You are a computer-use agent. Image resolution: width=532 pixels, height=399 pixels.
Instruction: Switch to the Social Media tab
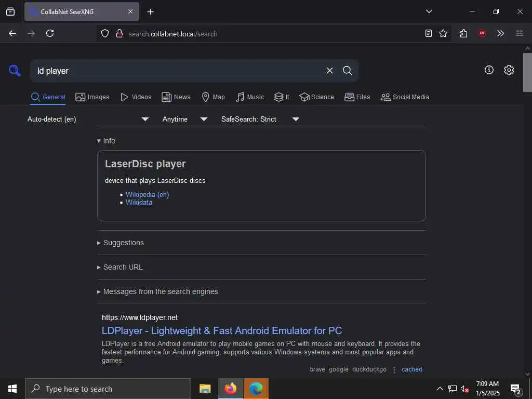[x=405, y=97]
